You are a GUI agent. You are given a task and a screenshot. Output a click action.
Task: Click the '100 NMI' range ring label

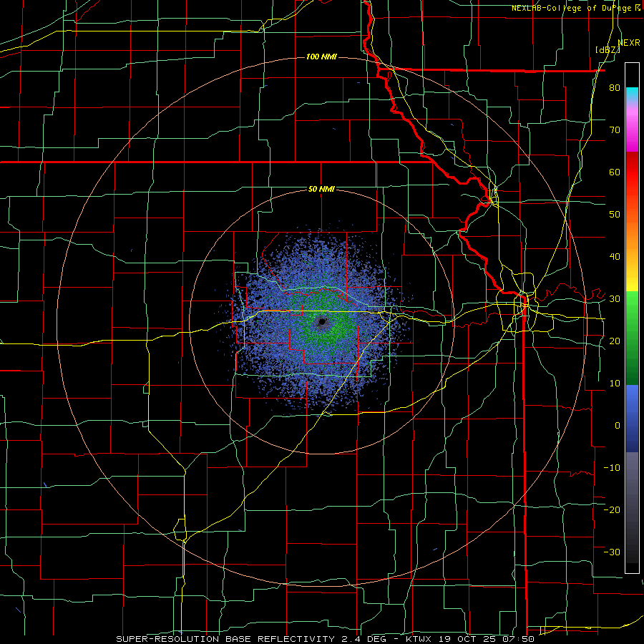click(321, 57)
